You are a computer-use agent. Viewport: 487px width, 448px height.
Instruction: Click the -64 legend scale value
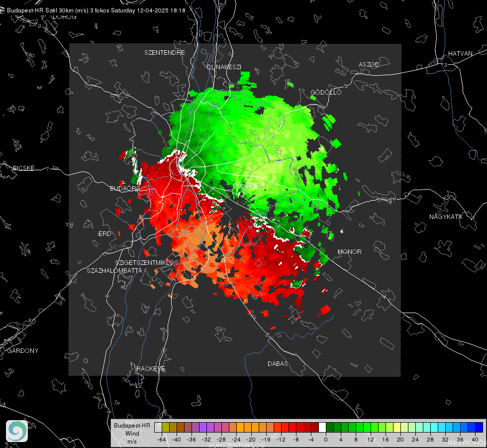[162, 440]
